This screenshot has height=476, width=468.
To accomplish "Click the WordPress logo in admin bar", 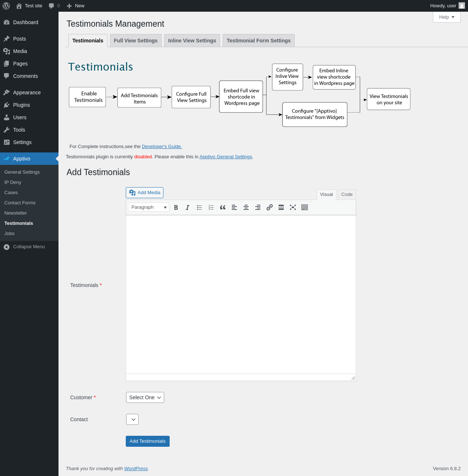I will tap(6, 6).
